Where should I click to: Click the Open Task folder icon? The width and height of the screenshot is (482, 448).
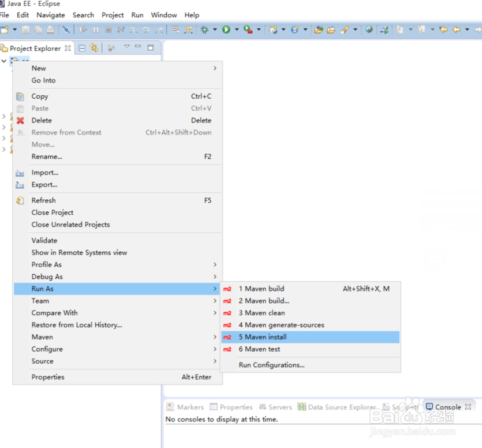331,30
